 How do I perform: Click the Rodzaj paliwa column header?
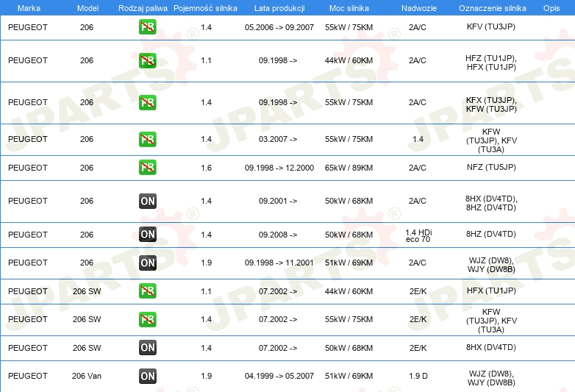(143, 7)
